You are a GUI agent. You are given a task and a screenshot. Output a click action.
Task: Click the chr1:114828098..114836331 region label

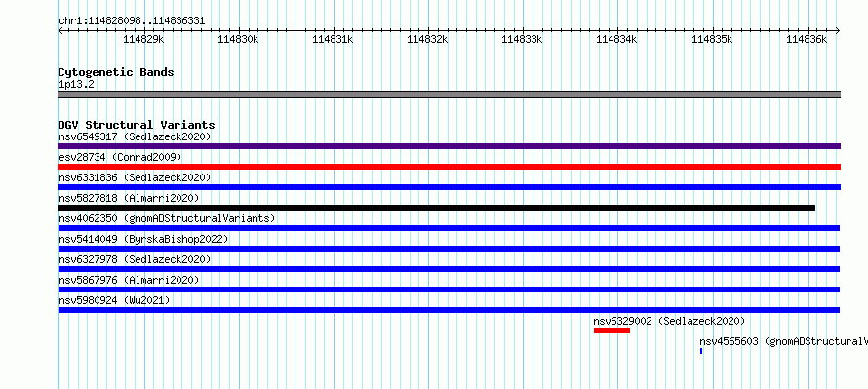[132, 21]
